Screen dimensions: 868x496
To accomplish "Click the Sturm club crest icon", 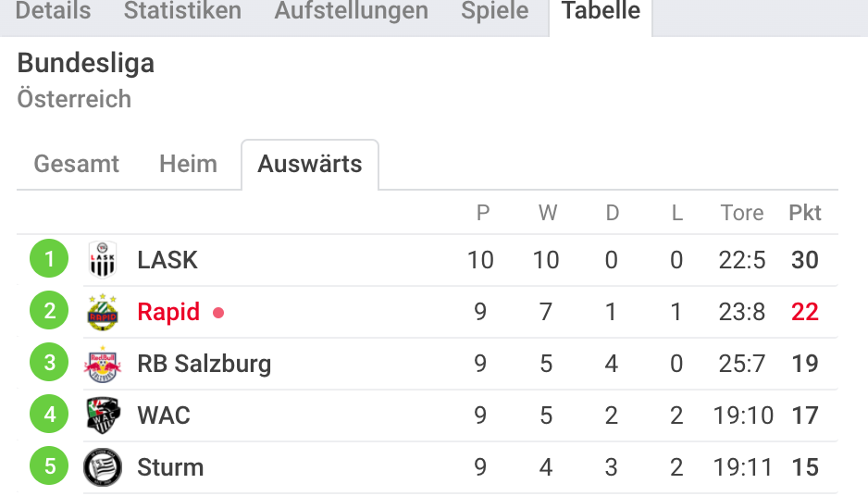I will pos(103,467).
